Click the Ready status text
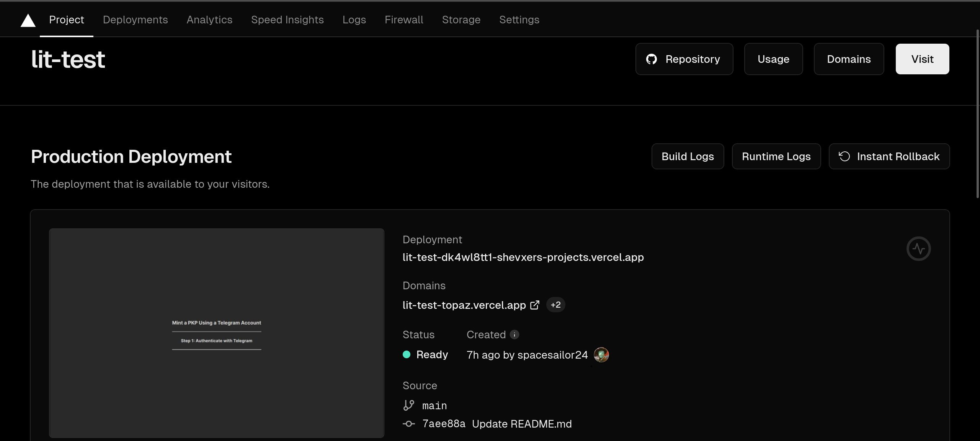The height and width of the screenshot is (441, 980). [432, 355]
